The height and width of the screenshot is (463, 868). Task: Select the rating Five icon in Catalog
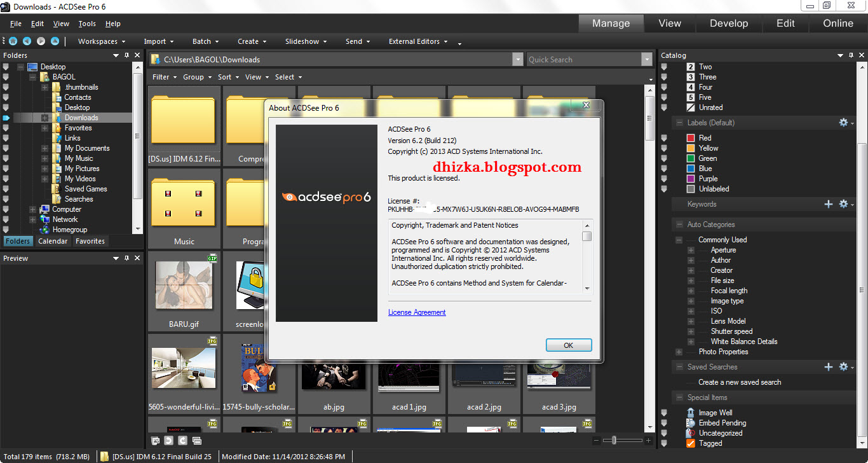pyautogui.click(x=691, y=97)
